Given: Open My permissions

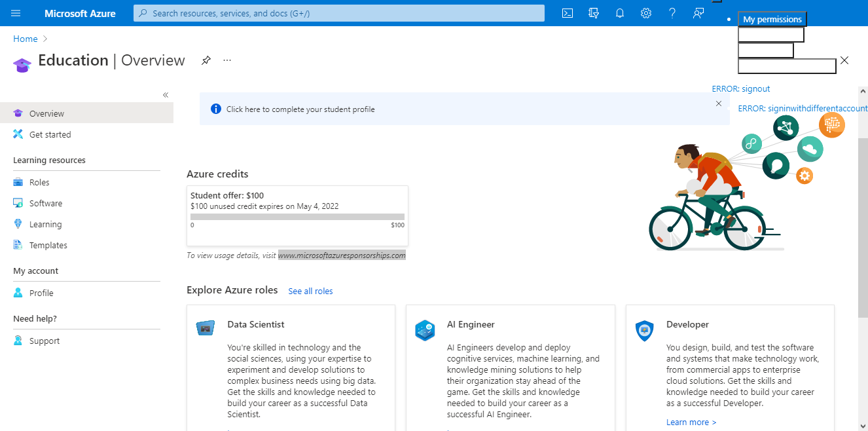Looking at the screenshot, I should point(772,19).
